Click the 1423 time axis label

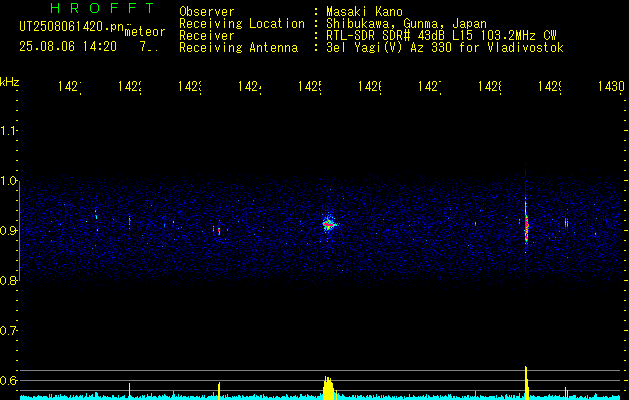(190, 87)
